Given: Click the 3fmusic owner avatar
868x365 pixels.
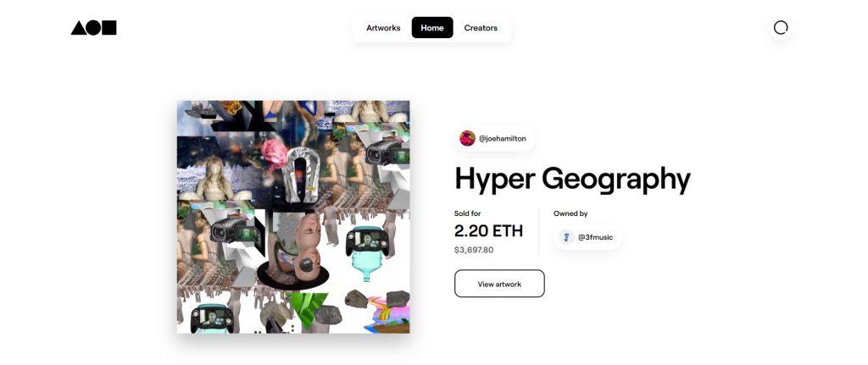Looking at the screenshot, I should point(566,237).
